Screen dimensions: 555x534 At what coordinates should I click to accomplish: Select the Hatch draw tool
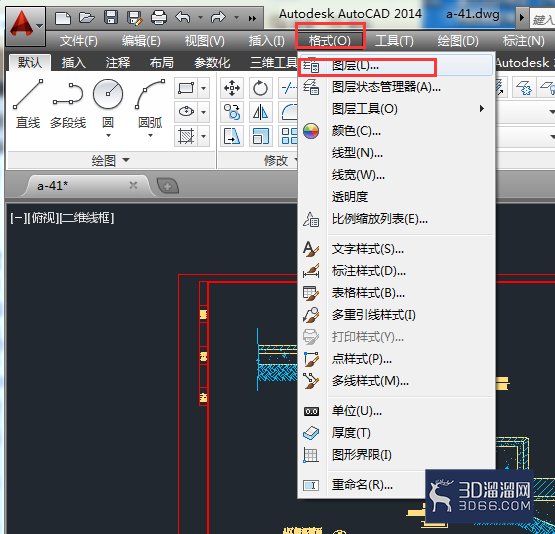[x=186, y=136]
